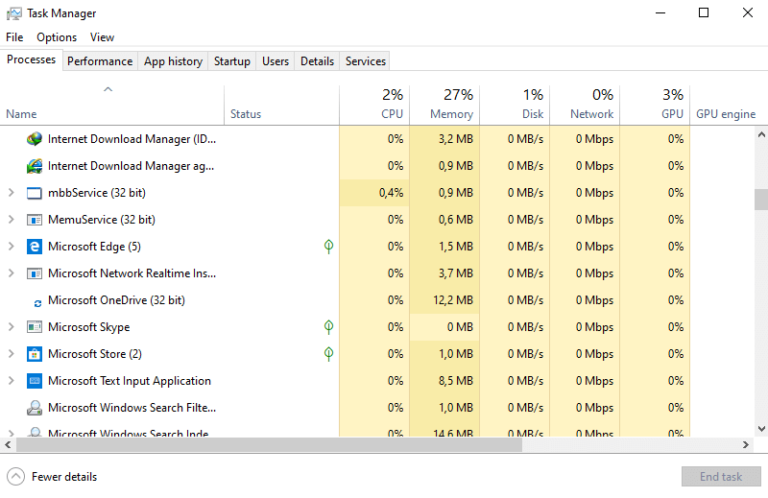This screenshot has width=768, height=498.
Task: Click the mbbService process icon
Action: pos(34,193)
